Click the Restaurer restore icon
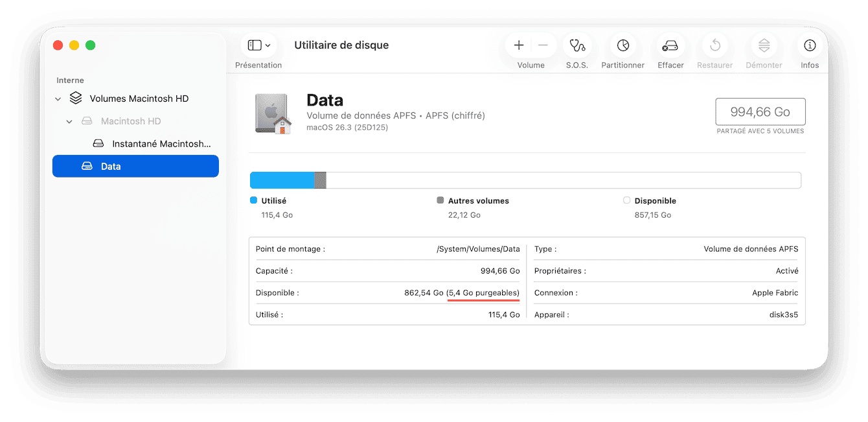Image resolution: width=868 pixels, height=422 pixels. tap(714, 45)
